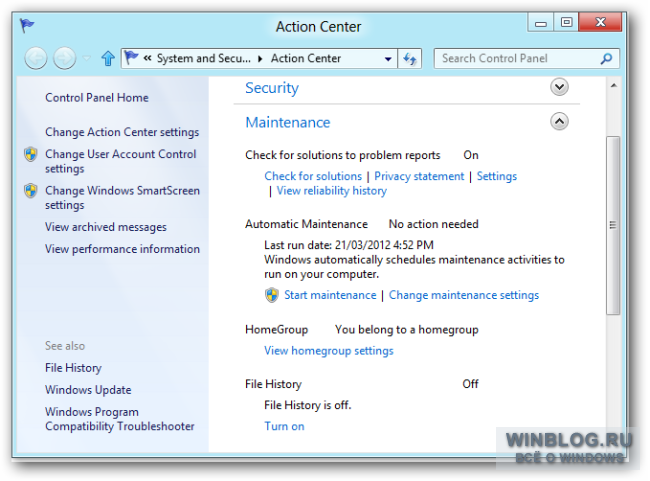Click Check for solutions link
The image size is (650, 481).
(x=313, y=176)
